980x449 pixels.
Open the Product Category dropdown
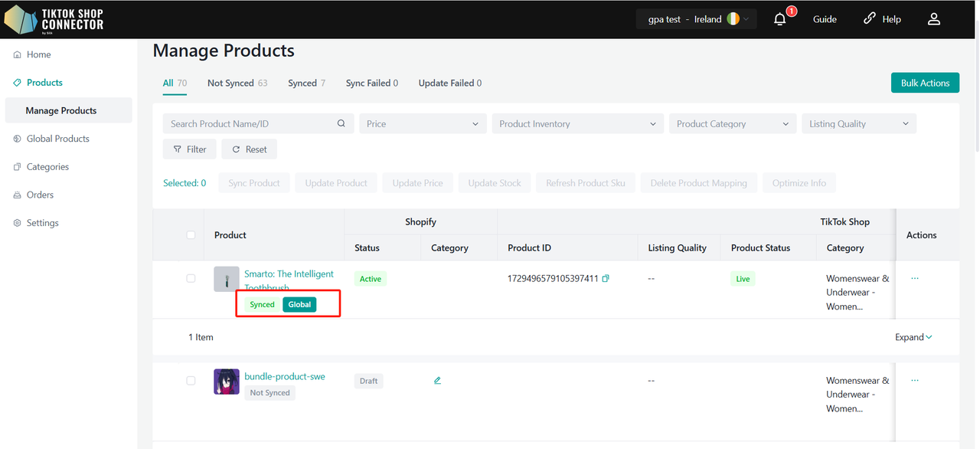coord(732,123)
